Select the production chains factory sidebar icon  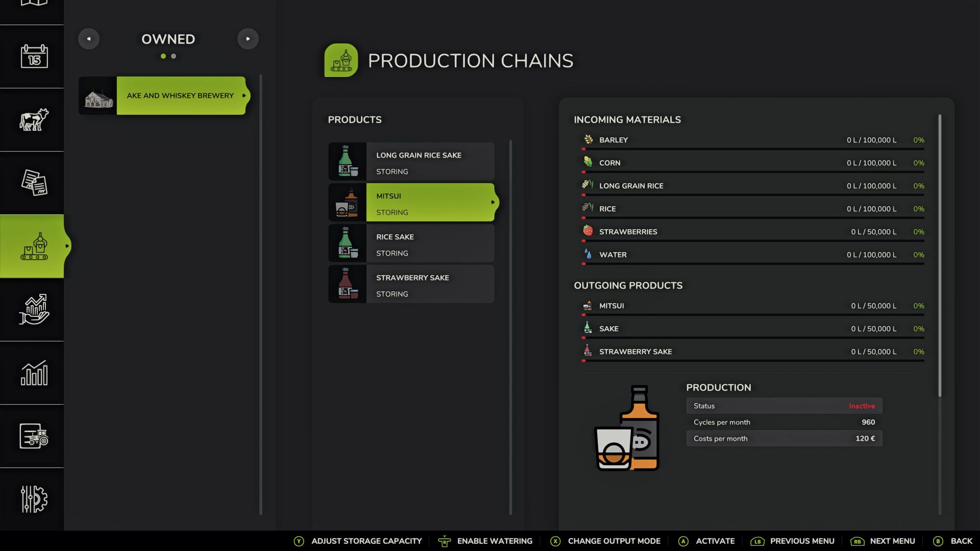[34, 246]
